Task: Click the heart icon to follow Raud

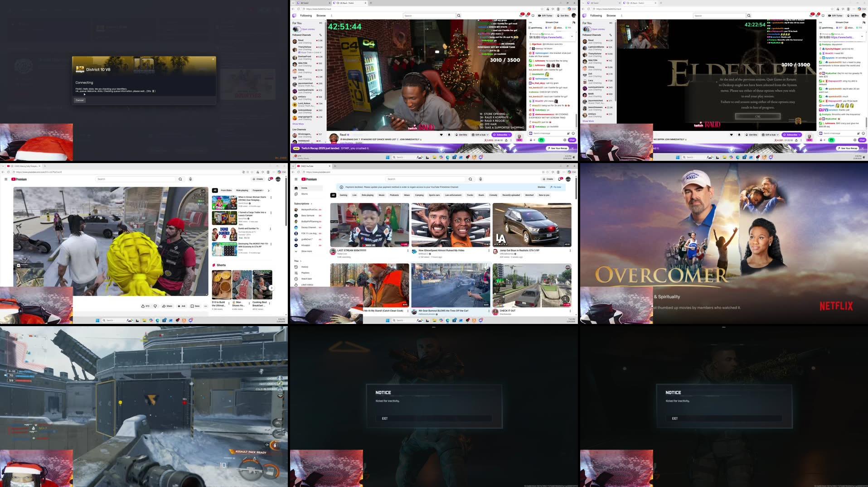Action: 441,135
